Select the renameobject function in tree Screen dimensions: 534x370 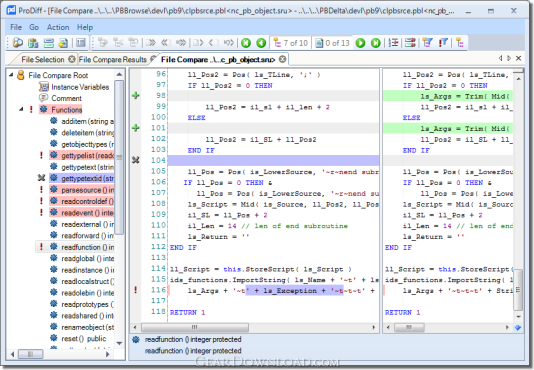click(88, 327)
